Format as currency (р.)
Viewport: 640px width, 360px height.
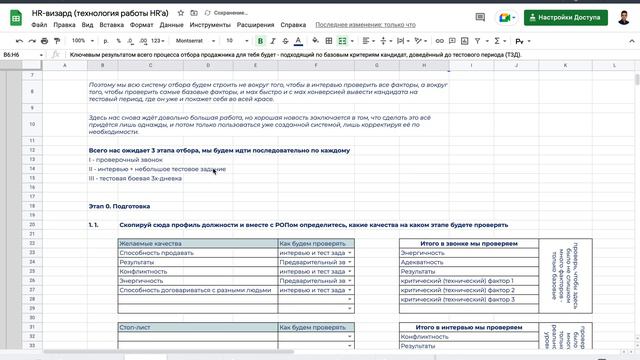106,41
